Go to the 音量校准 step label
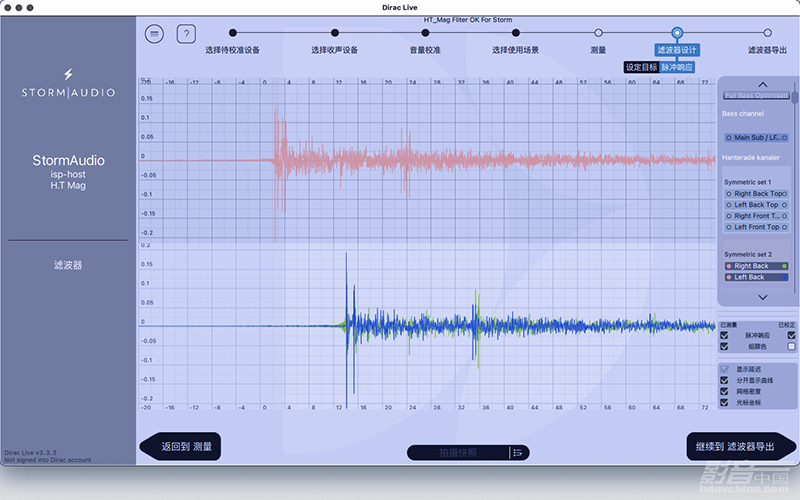This screenshot has width=800, height=500. coord(425,50)
